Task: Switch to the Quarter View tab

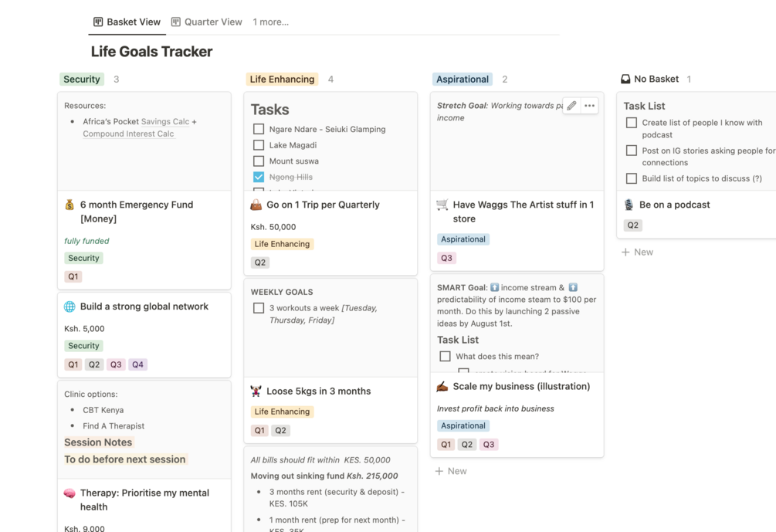Action: (x=206, y=22)
